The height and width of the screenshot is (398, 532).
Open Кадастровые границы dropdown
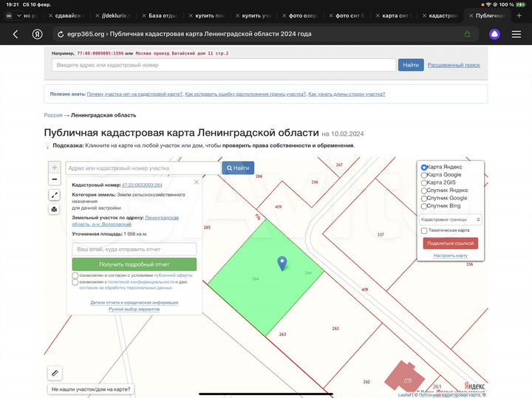[x=450, y=220]
